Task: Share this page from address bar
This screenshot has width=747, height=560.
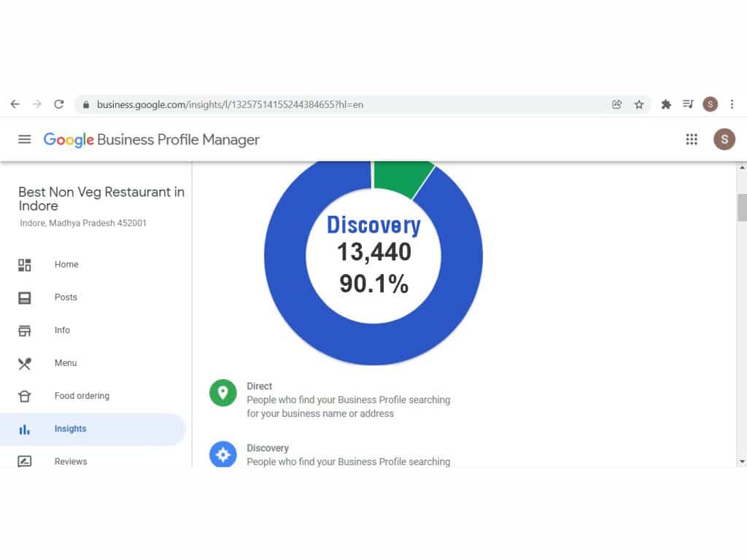Action: click(617, 104)
